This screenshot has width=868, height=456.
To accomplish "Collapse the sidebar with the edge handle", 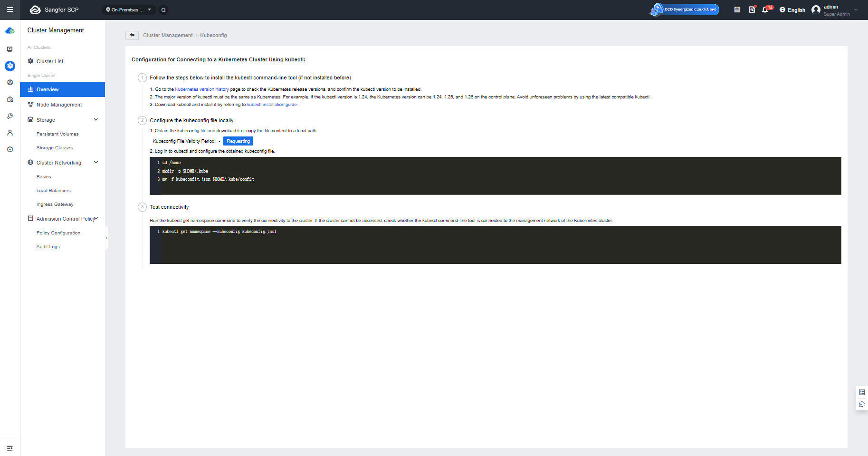I will click(107, 238).
